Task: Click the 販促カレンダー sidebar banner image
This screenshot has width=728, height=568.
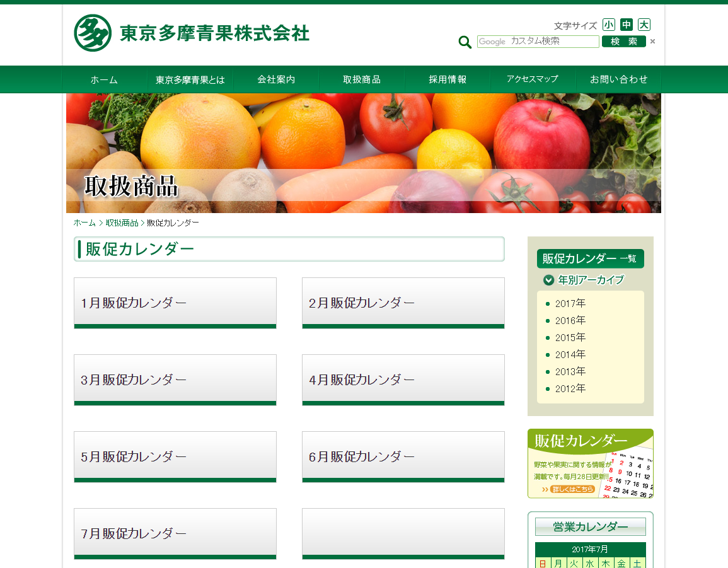Action: click(x=590, y=463)
